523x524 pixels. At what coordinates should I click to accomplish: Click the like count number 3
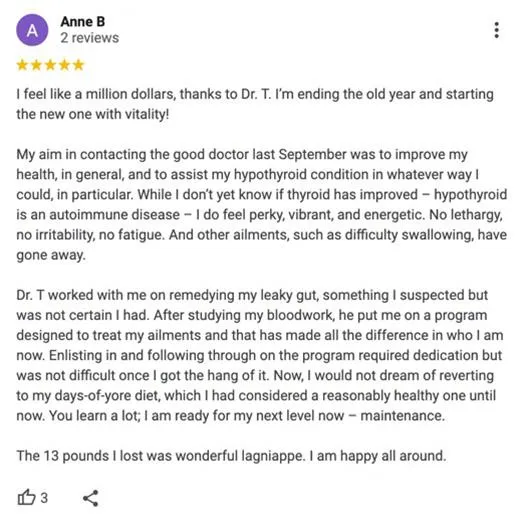[x=44, y=498]
